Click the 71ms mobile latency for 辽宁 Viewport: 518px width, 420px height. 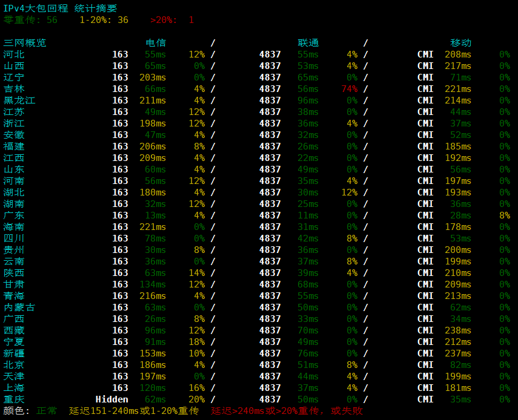click(460, 77)
